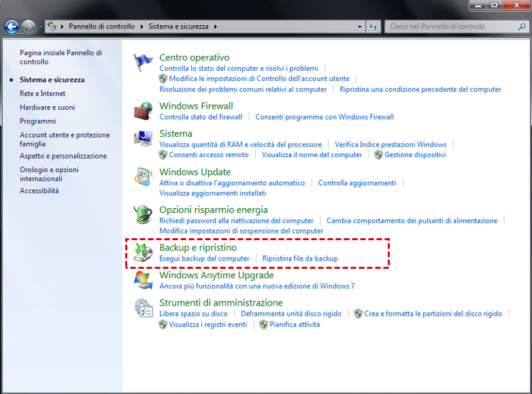The height and width of the screenshot is (394, 532).
Task: Open the Sistema heading link
Action: (176, 133)
